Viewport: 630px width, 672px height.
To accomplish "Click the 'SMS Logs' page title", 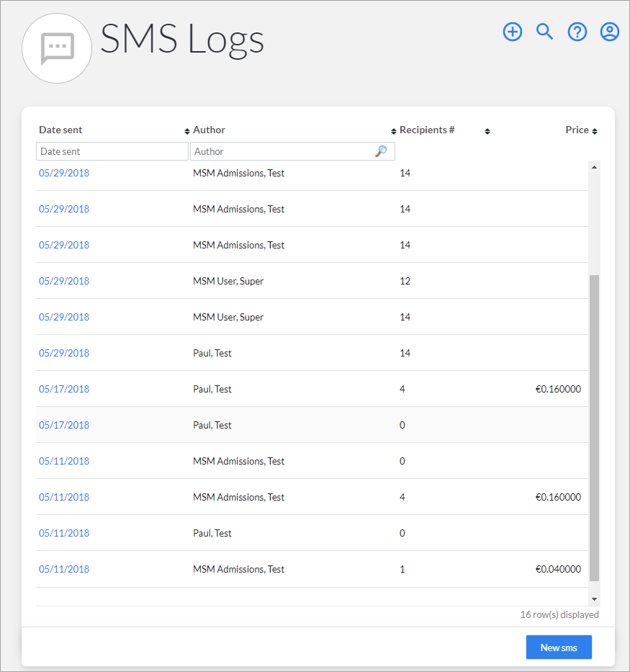I will pos(182,40).
